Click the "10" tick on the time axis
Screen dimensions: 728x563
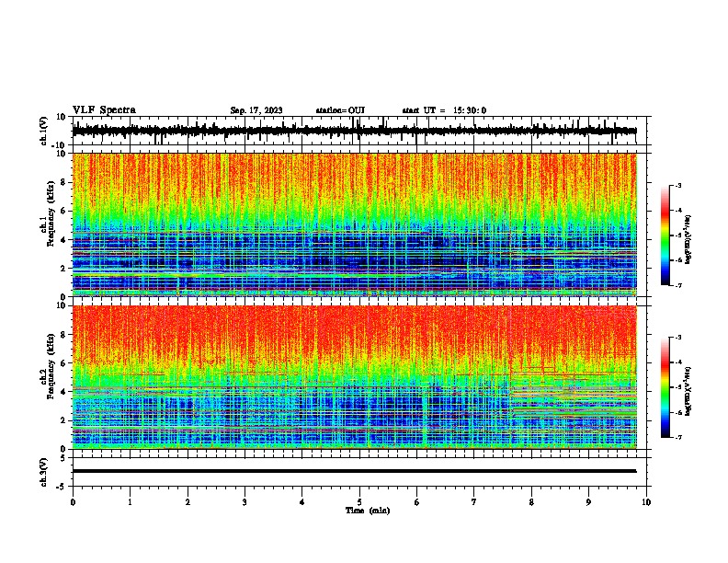(x=646, y=502)
